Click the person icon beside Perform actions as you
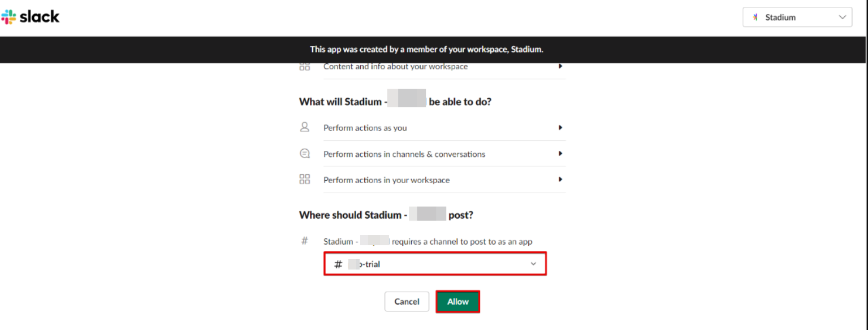 click(305, 127)
